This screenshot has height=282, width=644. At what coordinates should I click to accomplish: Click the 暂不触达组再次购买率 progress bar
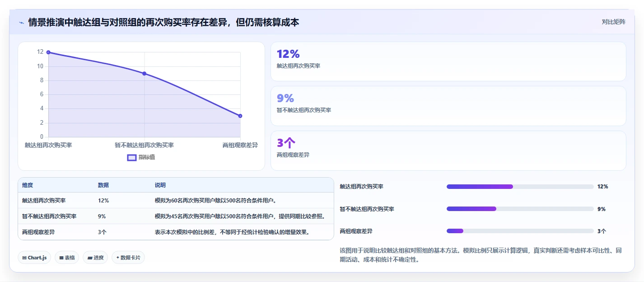pyautogui.click(x=520, y=209)
